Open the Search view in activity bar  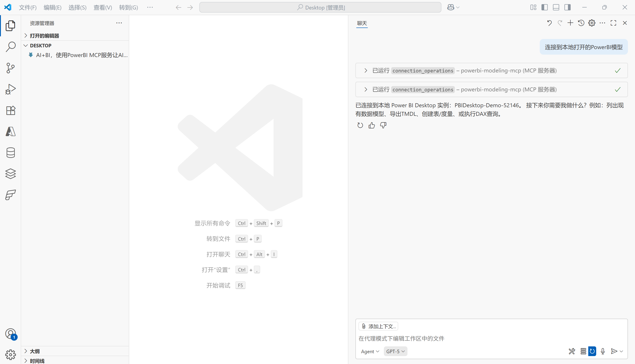(11, 47)
